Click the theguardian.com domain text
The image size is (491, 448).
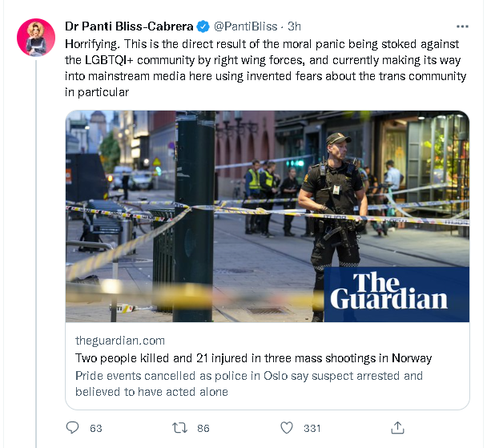[119, 341]
